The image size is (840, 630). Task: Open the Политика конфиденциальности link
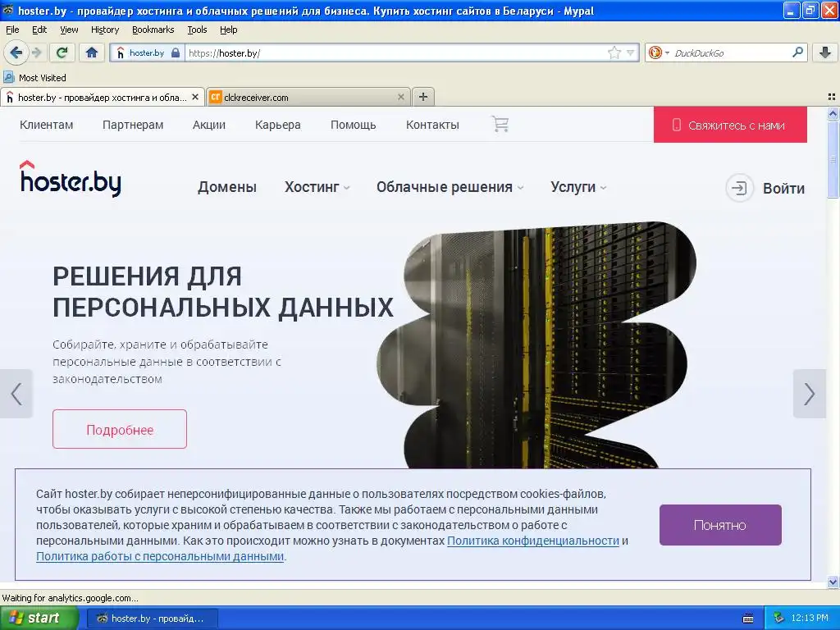pos(533,541)
